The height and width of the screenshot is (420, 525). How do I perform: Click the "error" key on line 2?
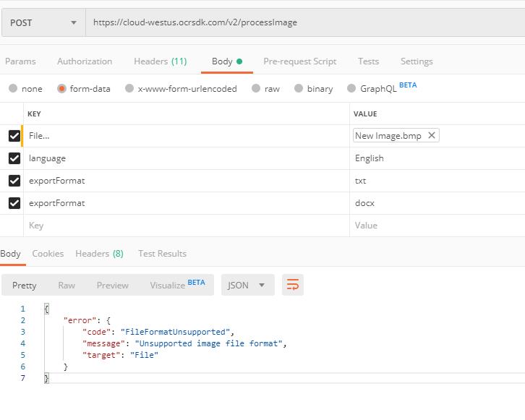(80, 321)
